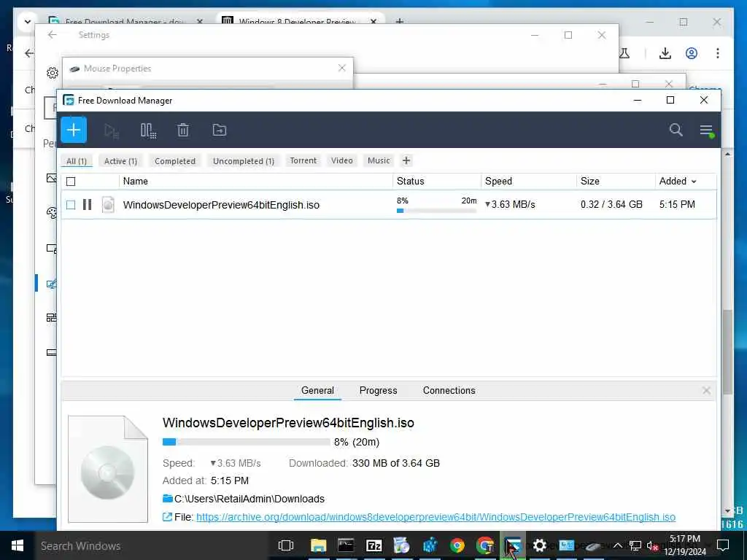Click the 0.32 / 3.64 GB size cell

click(611, 204)
